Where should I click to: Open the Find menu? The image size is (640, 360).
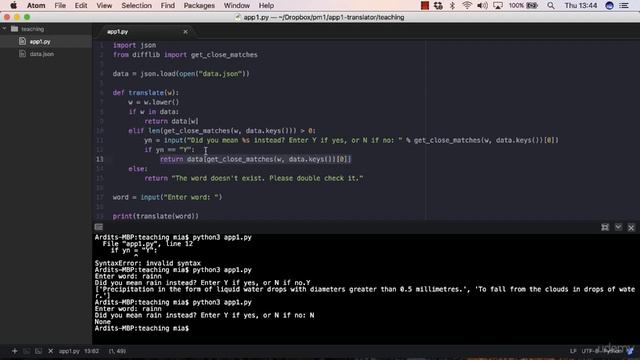(x=167, y=6)
